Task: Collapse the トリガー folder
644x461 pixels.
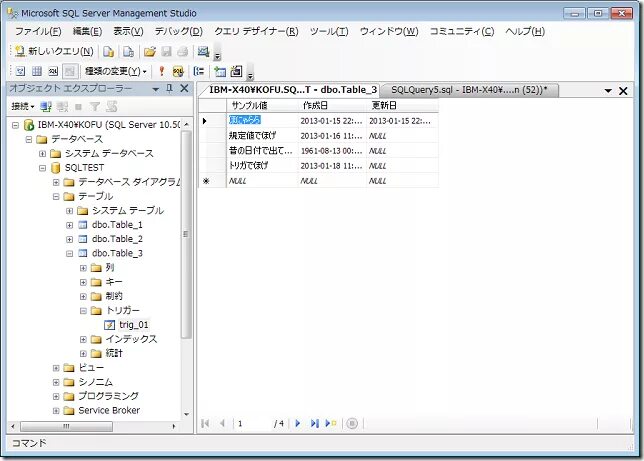Action: point(83,311)
